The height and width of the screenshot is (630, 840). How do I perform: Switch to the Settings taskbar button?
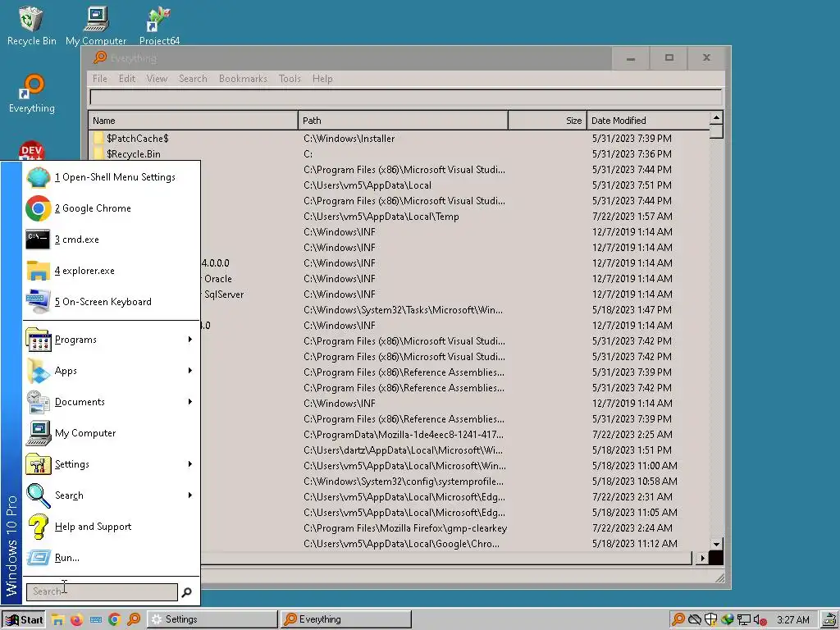[x=212, y=619]
